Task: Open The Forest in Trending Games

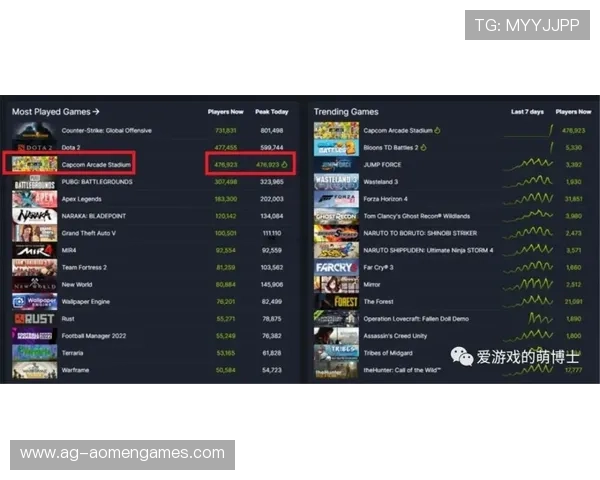Action: pos(378,301)
